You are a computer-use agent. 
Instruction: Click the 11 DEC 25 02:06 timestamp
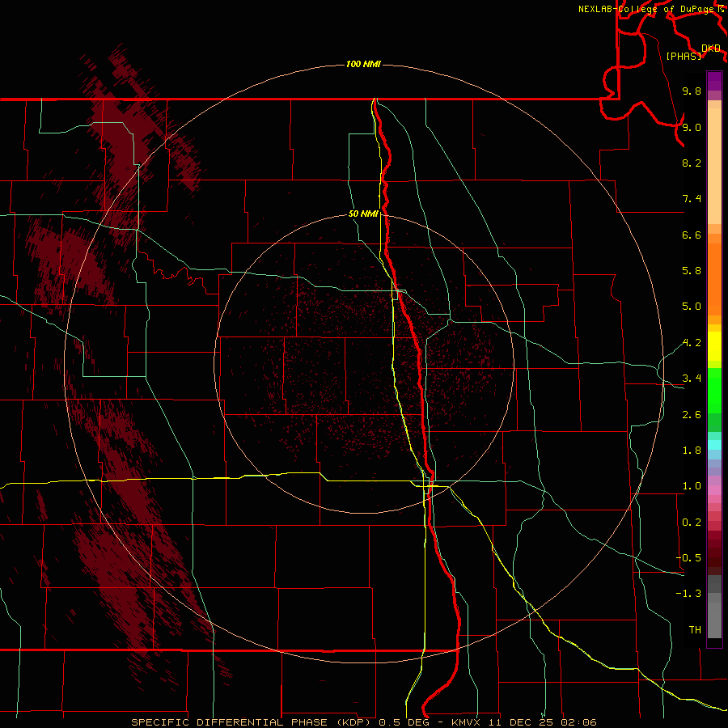coord(542,722)
